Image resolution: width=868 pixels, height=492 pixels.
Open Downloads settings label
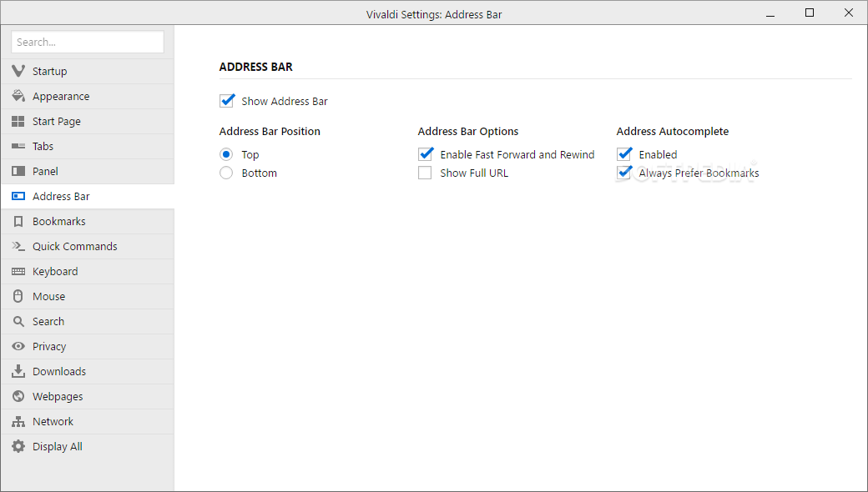(59, 371)
